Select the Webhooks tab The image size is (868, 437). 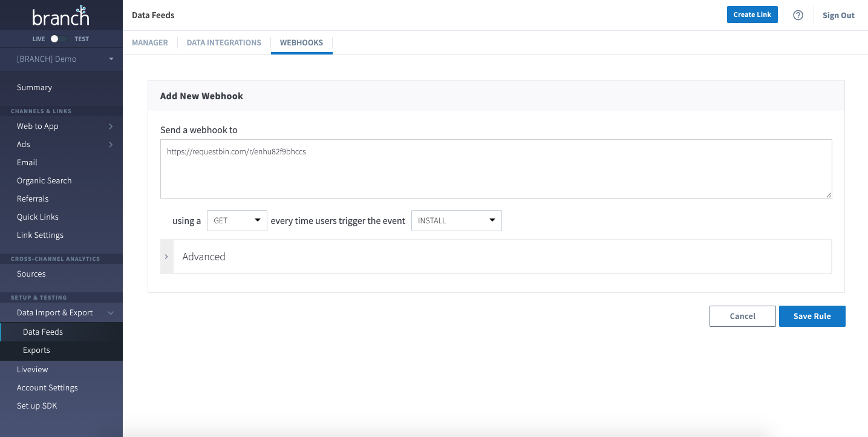(301, 43)
